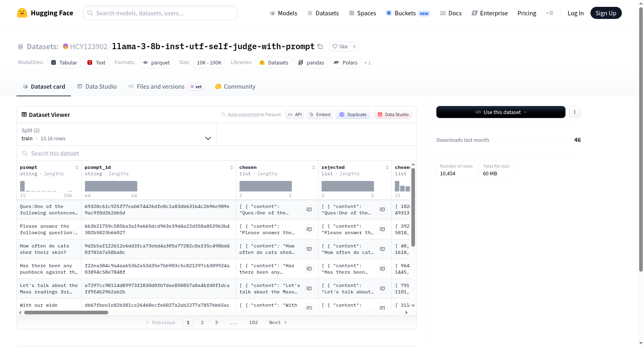Click the 10K - 100K size tag
The height and width of the screenshot is (347, 644).
pyautogui.click(x=209, y=62)
